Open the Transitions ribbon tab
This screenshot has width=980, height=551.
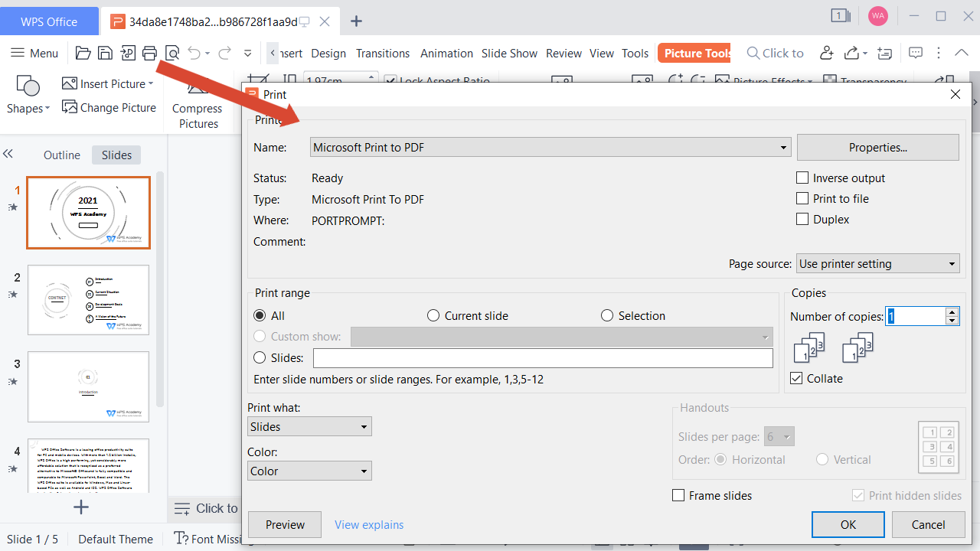coord(383,53)
